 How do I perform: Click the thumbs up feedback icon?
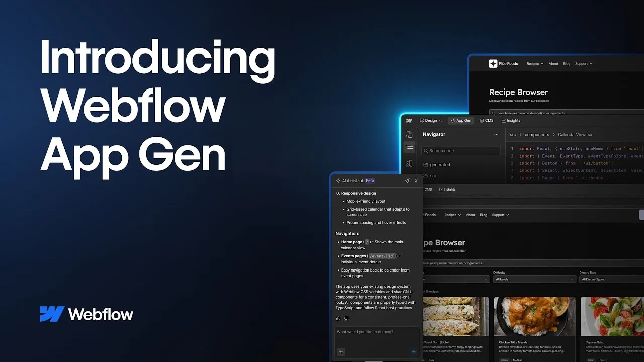click(x=338, y=318)
